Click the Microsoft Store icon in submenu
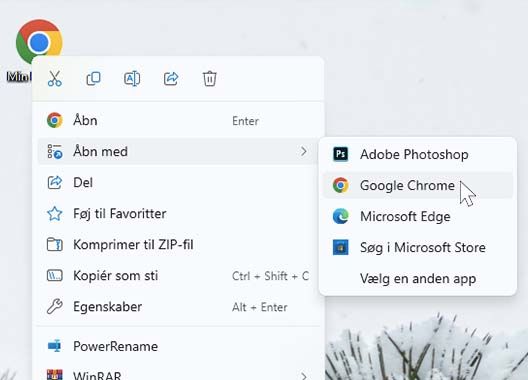The width and height of the screenshot is (528, 380). pos(340,248)
